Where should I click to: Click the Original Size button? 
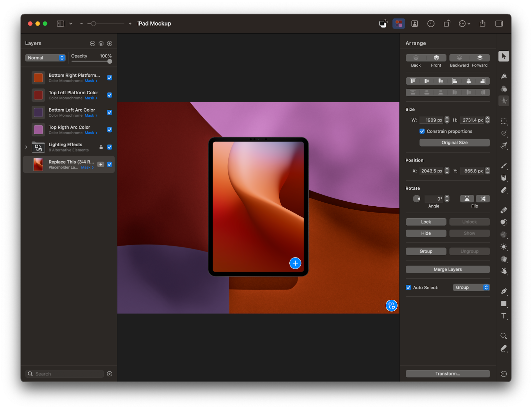454,143
